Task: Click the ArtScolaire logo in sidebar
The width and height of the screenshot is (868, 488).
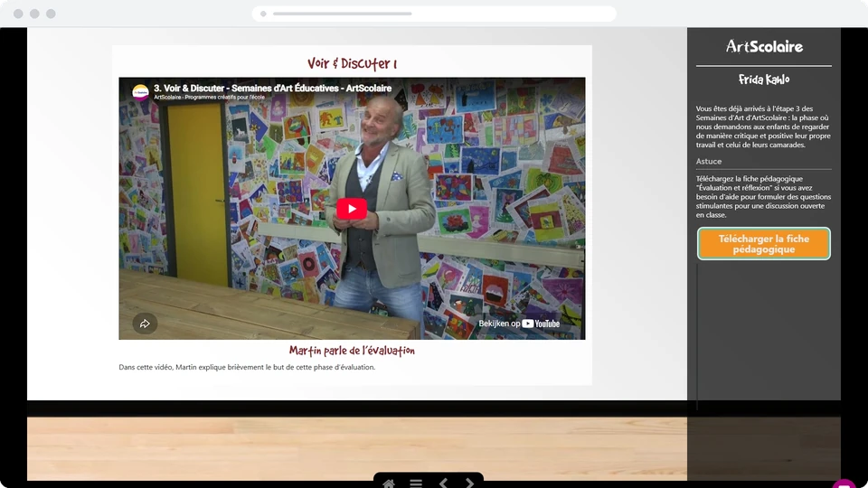Action: coord(764,46)
